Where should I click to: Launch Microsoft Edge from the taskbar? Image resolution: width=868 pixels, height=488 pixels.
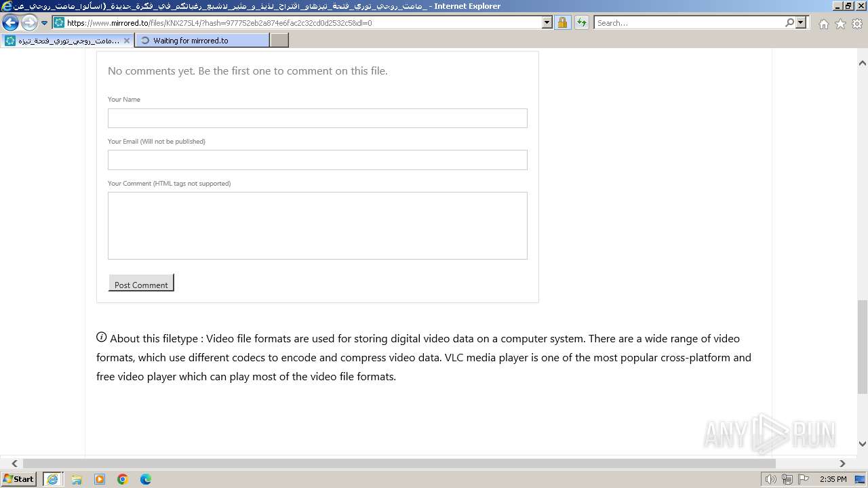pos(146,479)
